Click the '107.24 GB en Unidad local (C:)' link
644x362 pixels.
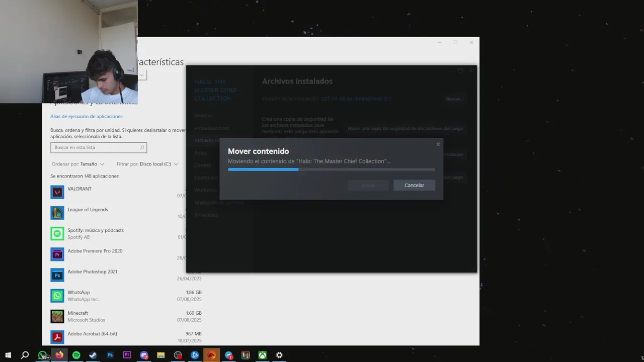356,99
